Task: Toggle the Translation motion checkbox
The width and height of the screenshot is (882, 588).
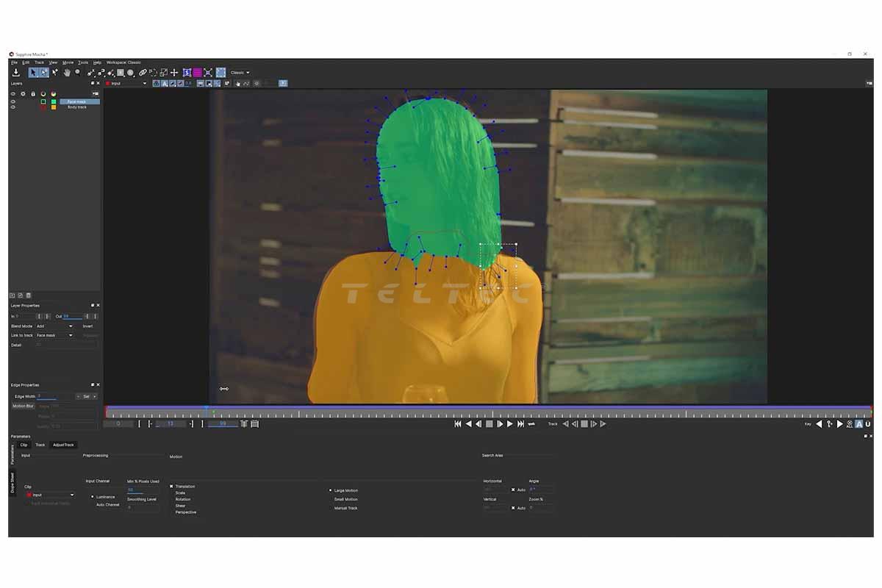Action: (x=171, y=487)
